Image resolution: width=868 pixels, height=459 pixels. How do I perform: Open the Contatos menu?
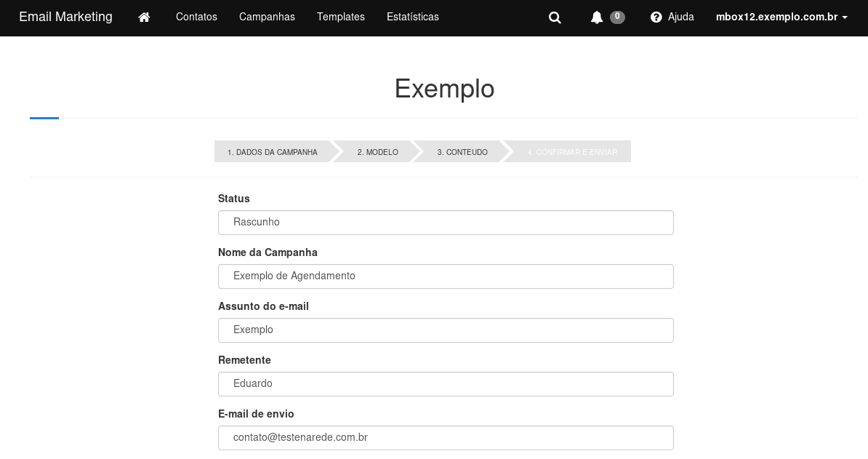point(196,17)
